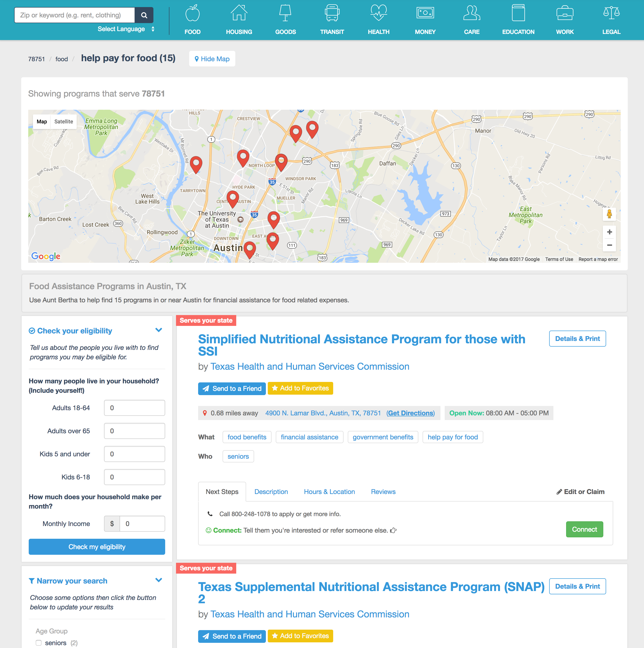Click the zip or keyword search field

tap(74, 15)
